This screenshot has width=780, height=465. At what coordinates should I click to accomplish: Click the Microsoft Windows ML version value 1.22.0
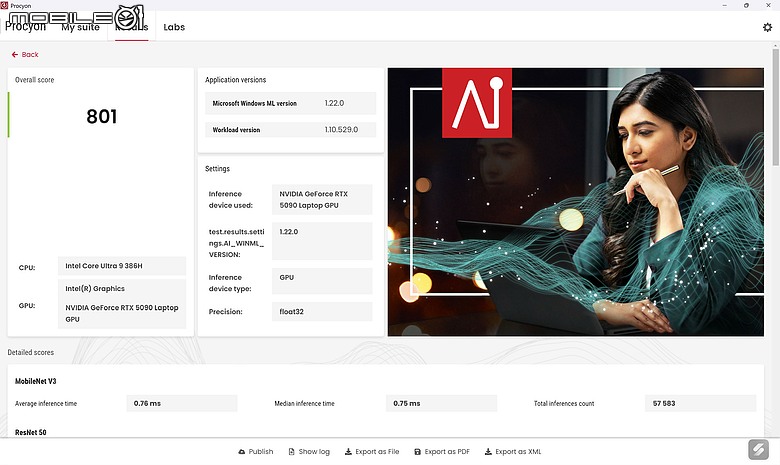334,103
